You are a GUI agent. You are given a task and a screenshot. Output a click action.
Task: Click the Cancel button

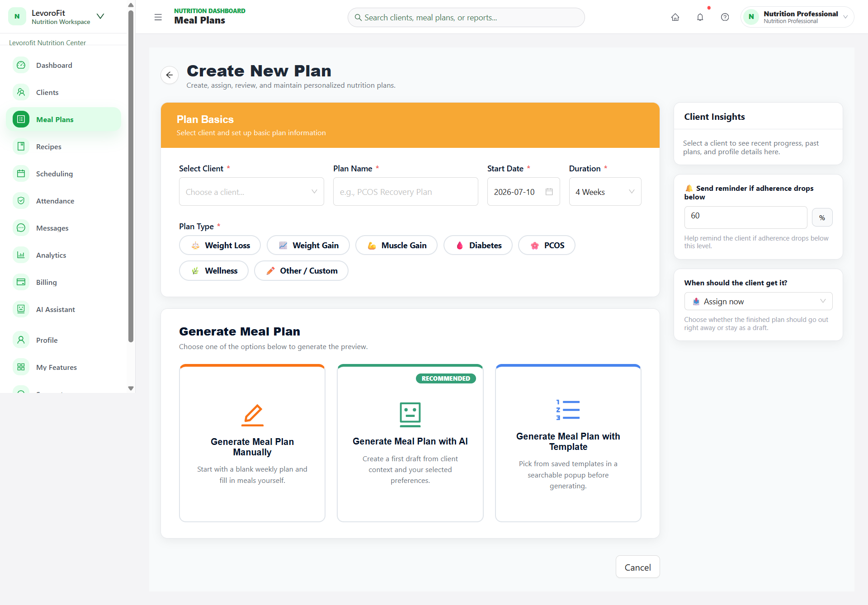tap(637, 567)
